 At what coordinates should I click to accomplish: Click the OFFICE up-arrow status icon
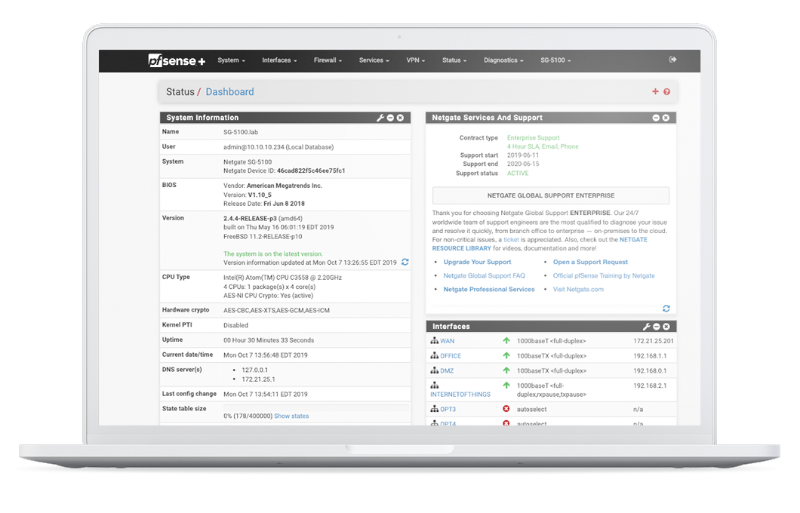[x=506, y=355]
